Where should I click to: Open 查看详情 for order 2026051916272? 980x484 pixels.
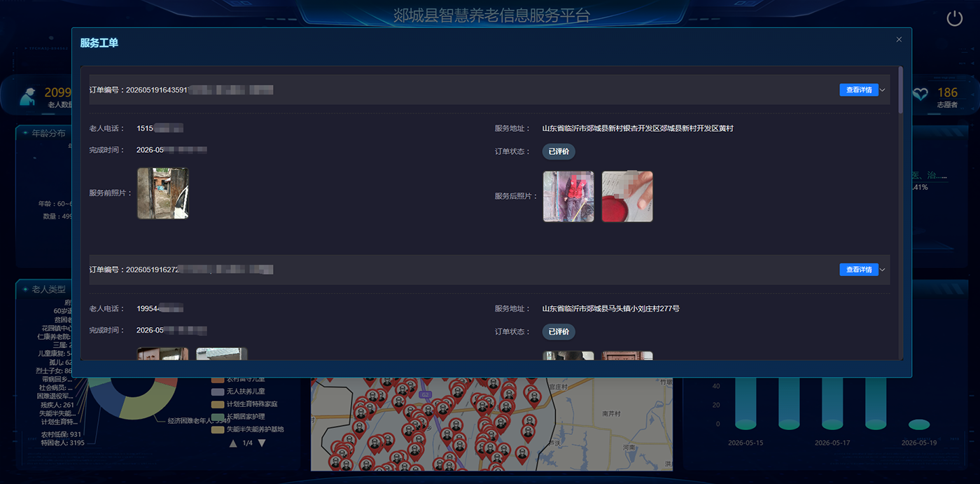pos(859,270)
